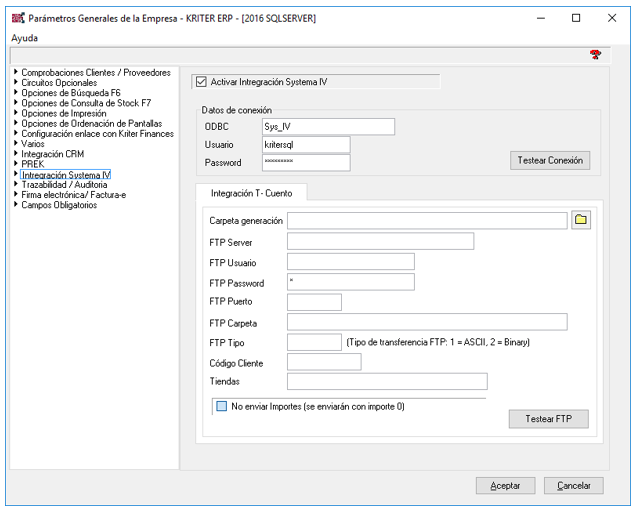
Task: Click the FTP Usuario input field
Action: pos(351,262)
